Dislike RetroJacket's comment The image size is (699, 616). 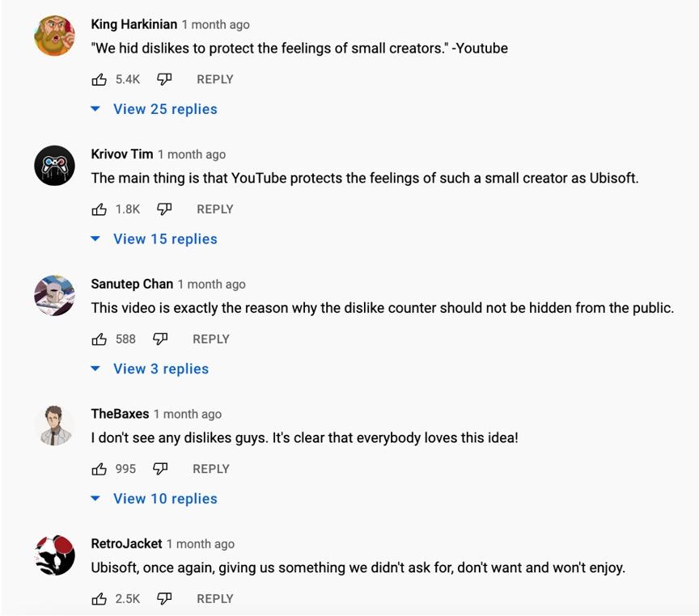click(x=164, y=599)
